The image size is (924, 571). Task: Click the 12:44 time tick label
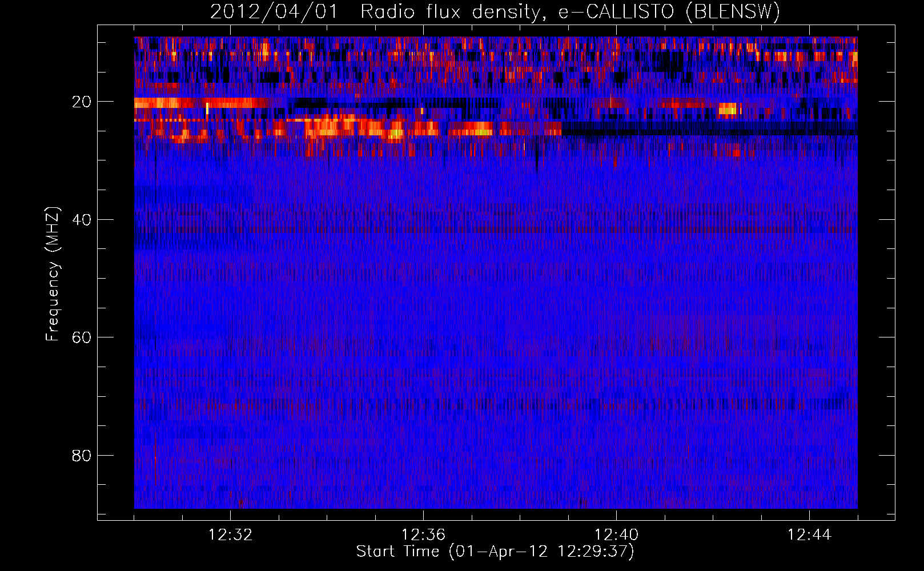click(x=809, y=535)
